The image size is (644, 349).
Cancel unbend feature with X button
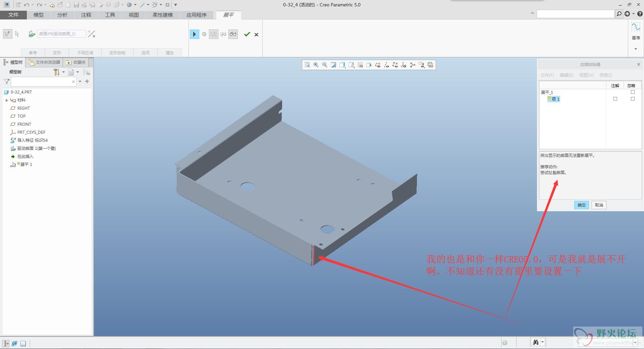[256, 35]
